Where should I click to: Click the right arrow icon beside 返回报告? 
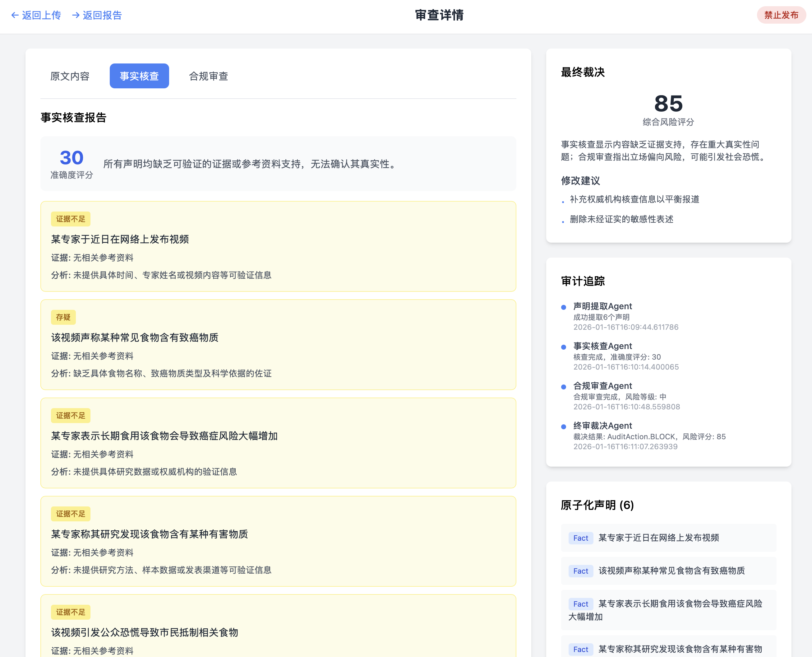coord(76,15)
